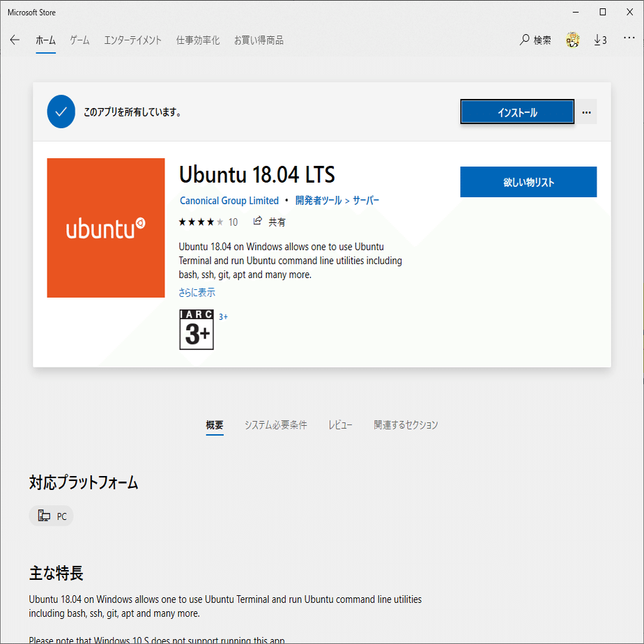Click the four-star rating display
This screenshot has width=644, height=644.
(x=202, y=221)
